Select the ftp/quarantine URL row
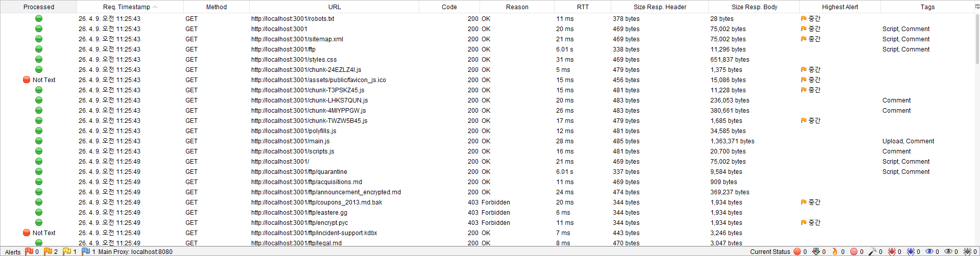This screenshot has width=980, height=256. [x=299, y=171]
